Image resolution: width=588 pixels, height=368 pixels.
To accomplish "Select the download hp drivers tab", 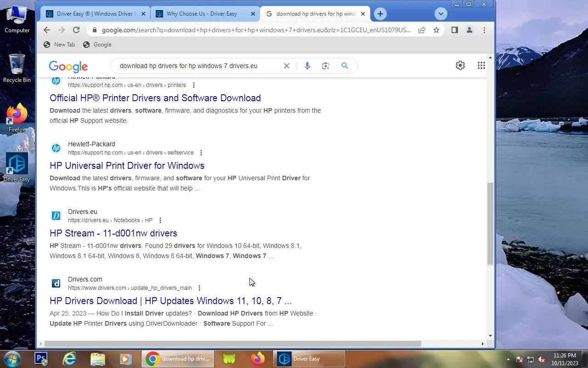I will [315, 14].
